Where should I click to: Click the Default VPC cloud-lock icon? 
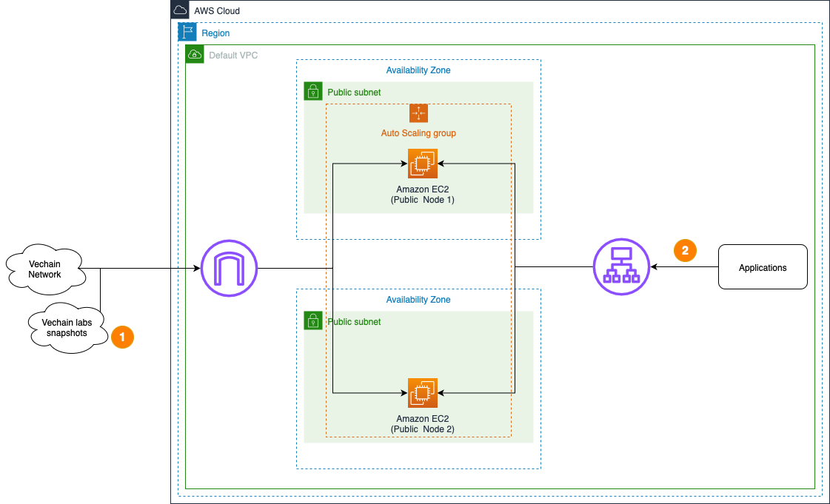195,55
